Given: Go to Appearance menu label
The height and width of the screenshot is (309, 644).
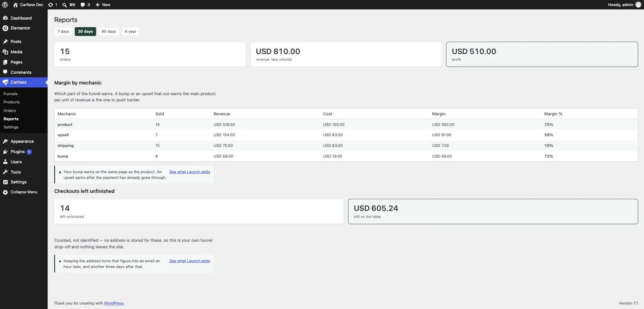Looking at the screenshot, I should (x=22, y=141).
